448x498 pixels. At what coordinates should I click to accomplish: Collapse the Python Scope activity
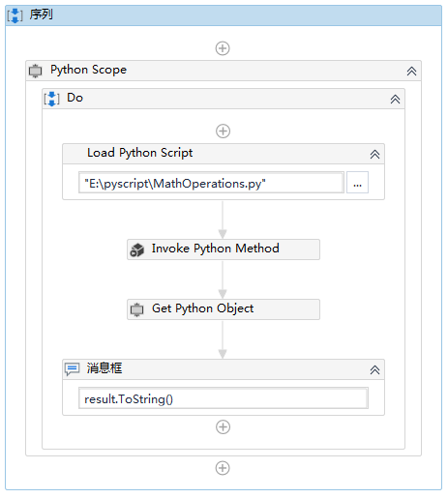coord(411,72)
